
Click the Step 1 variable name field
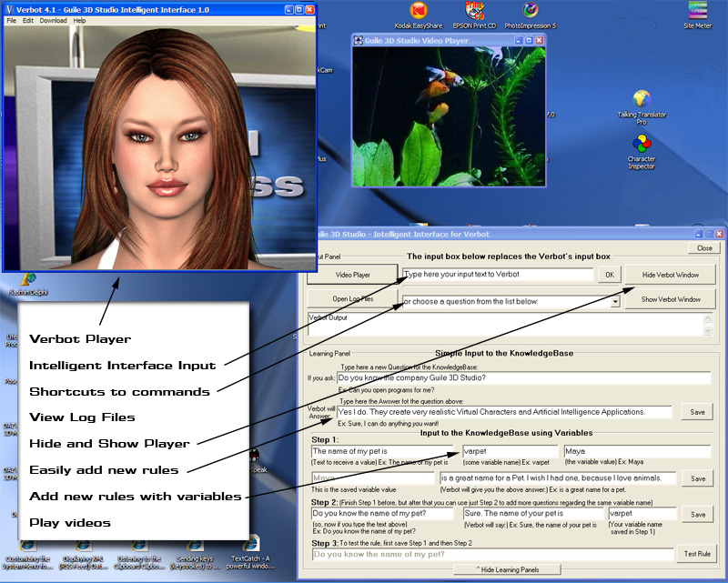pyautogui.click(x=511, y=451)
